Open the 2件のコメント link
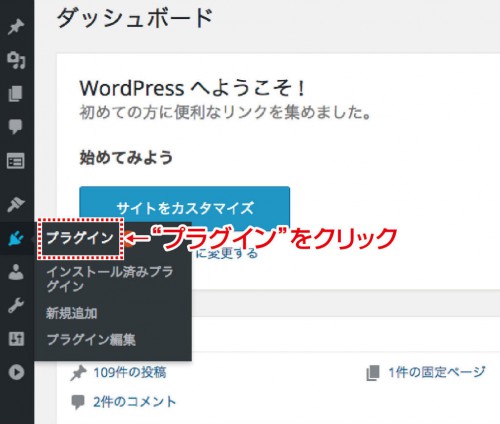This screenshot has width=500, height=424. (134, 402)
